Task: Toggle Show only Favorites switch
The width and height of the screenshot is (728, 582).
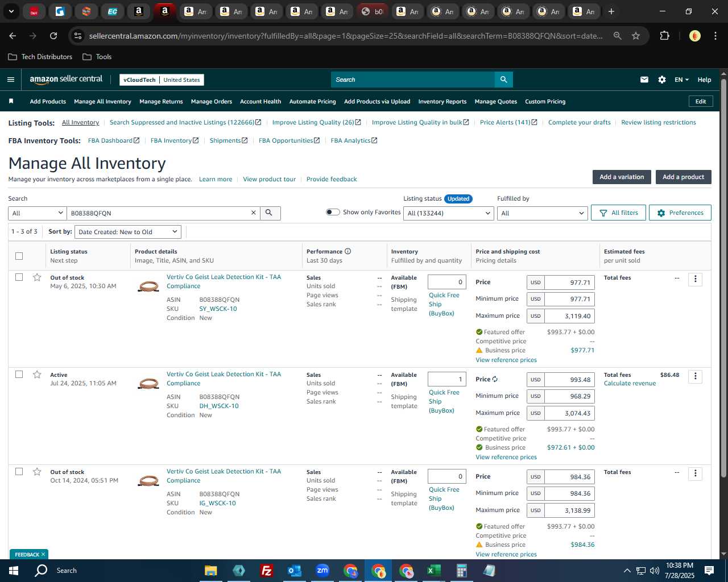Action: (x=333, y=212)
